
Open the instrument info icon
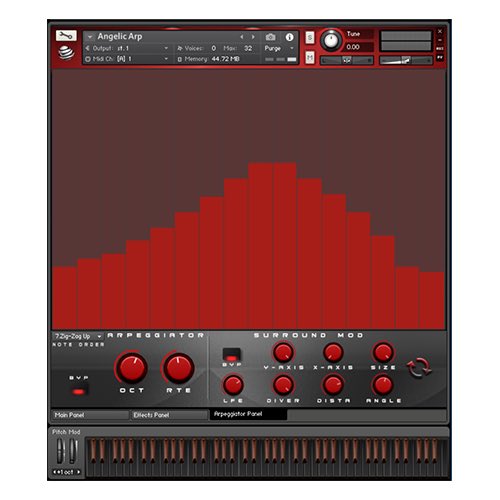click(x=289, y=37)
